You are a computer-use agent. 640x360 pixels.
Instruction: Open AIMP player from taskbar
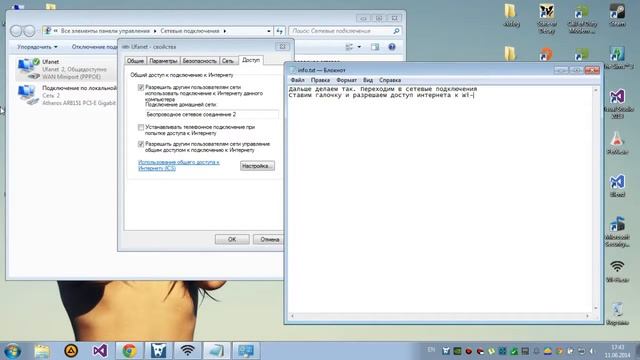[71, 351]
